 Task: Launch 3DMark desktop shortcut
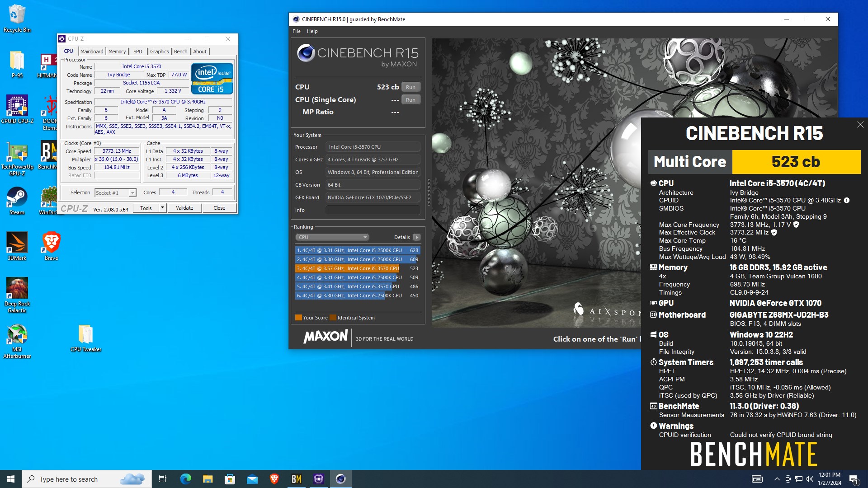coord(17,246)
